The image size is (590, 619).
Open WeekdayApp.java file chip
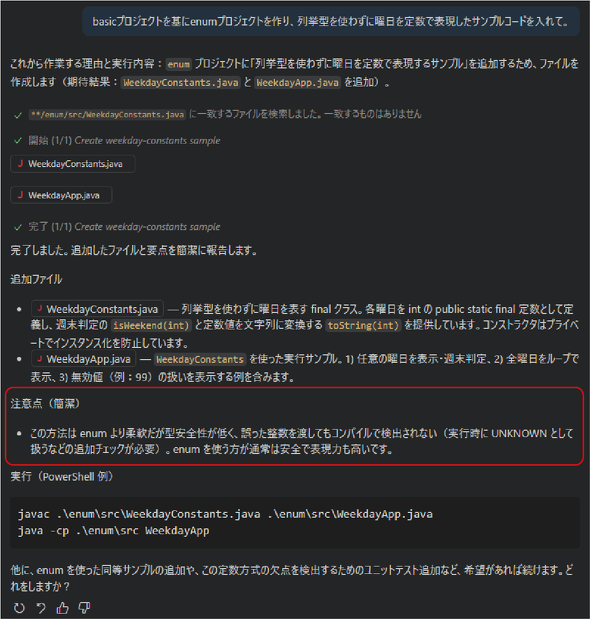click(x=61, y=195)
